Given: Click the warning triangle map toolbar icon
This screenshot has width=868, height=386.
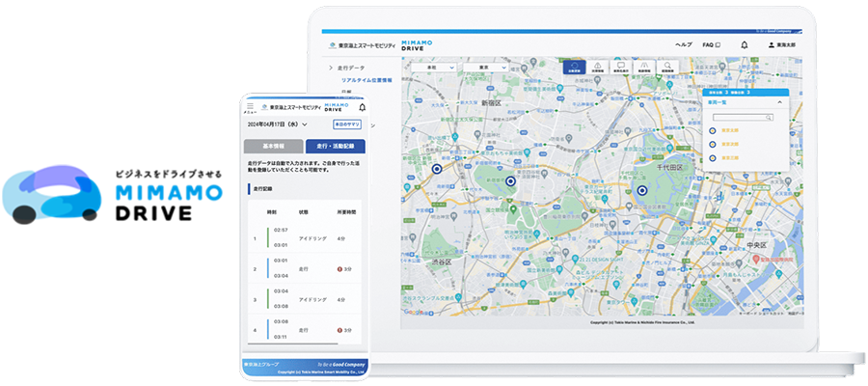Looking at the screenshot, I should [597, 68].
